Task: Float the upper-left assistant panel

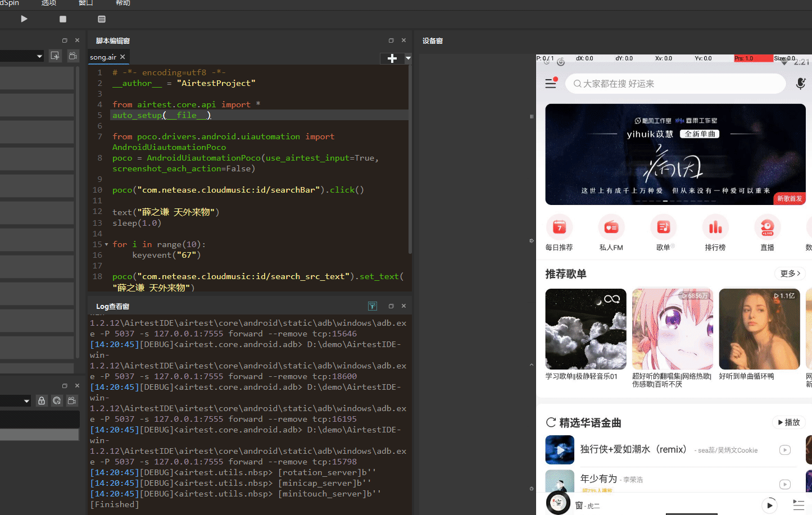Action: [x=65, y=40]
